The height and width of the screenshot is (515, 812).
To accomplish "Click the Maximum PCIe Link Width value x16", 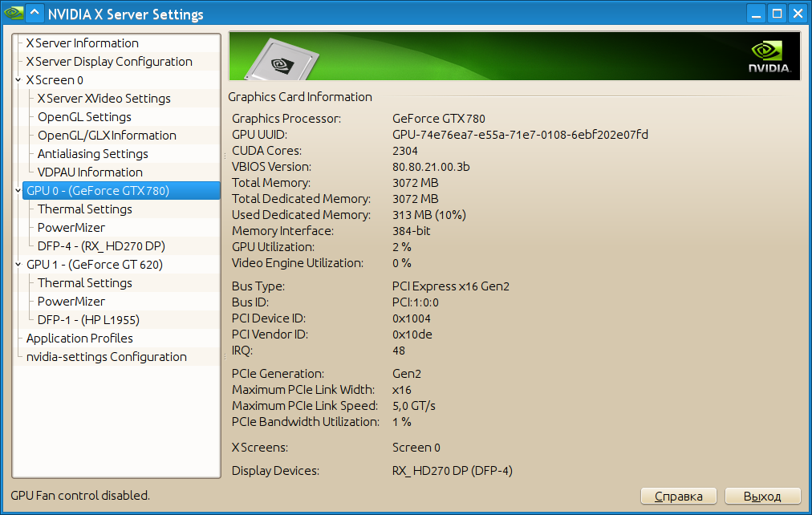I will pos(402,391).
